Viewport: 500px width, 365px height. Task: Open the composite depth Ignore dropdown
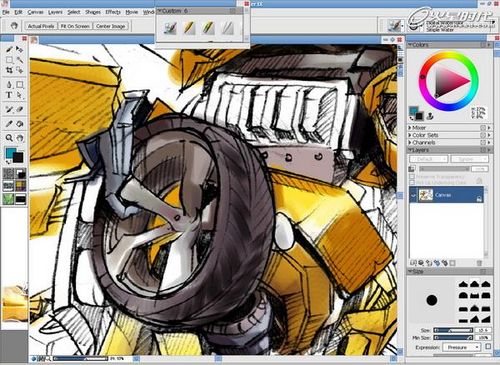pos(470,159)
